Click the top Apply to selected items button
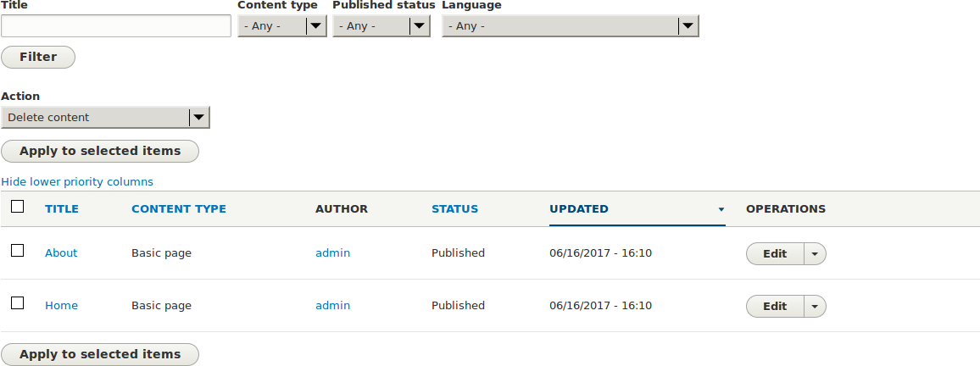 [100, 152]
